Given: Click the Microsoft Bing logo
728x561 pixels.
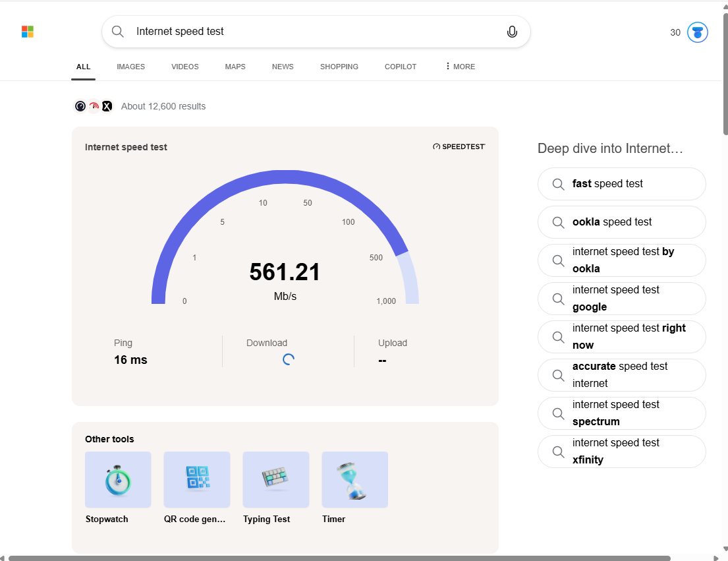Looking at the screenshot, I should 28,32.
